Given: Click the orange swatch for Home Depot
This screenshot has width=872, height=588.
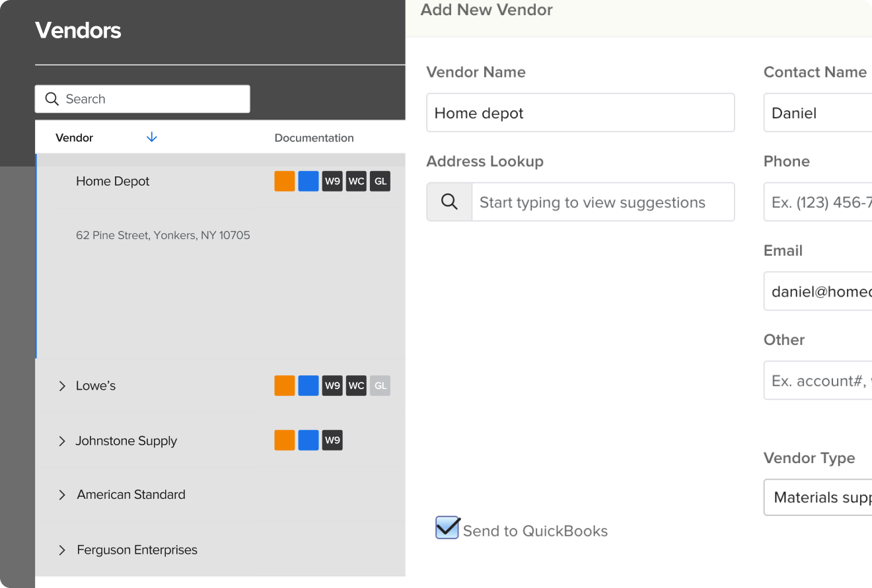Looking at the screenshot, I should pos(285,181).
